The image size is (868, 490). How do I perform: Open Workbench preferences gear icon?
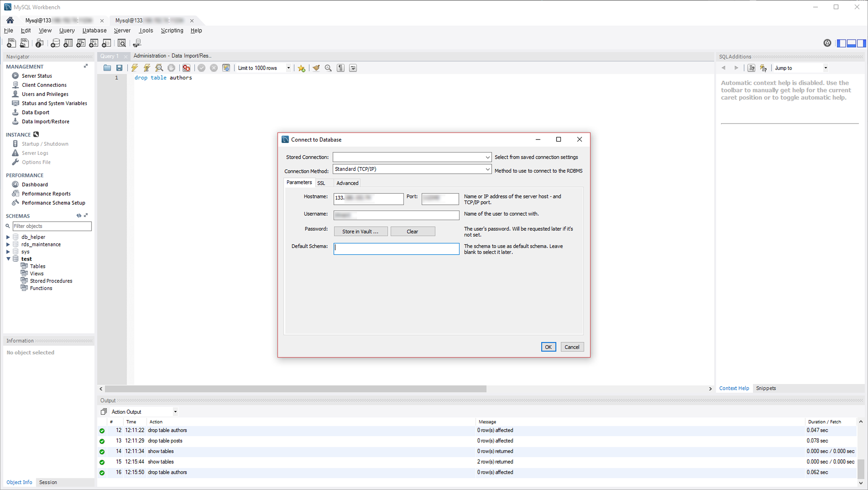827,43
